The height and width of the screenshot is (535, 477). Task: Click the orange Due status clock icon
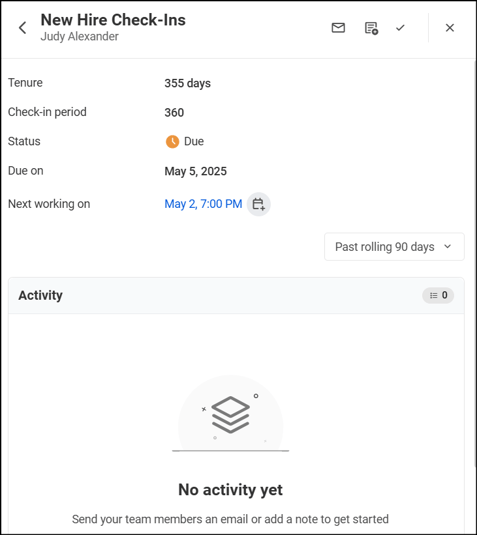[172, 142]
